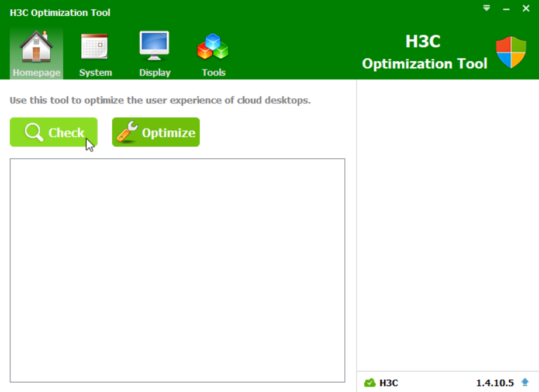Click inside the empty results box
539x392 pixels.
tap(177, 270)
